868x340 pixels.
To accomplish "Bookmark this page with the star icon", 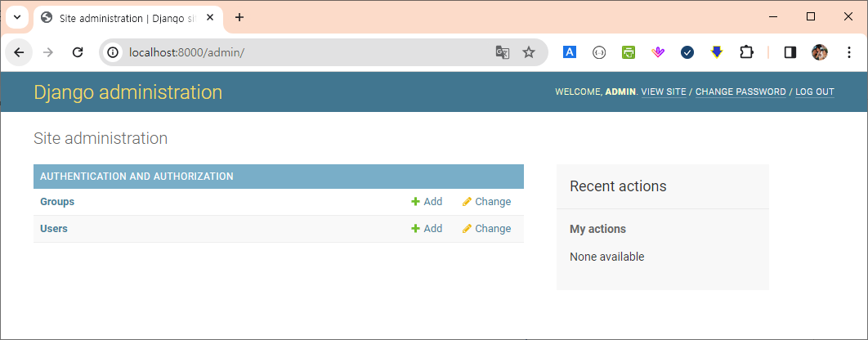I will 529,52.
